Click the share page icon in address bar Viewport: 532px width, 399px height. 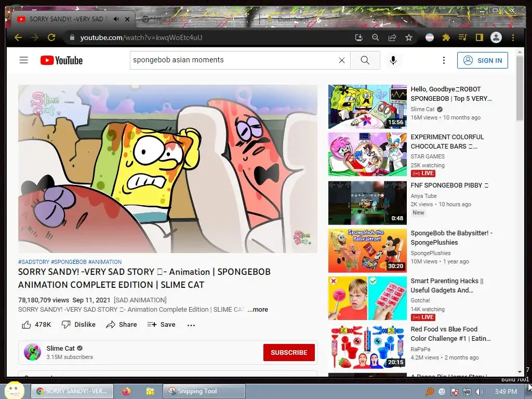click(x=392, y=37)
